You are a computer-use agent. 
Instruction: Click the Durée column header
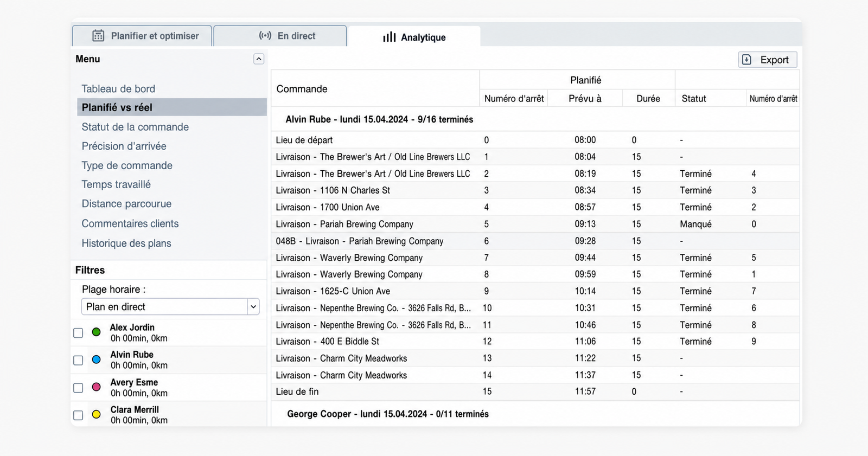coord(648,99)
